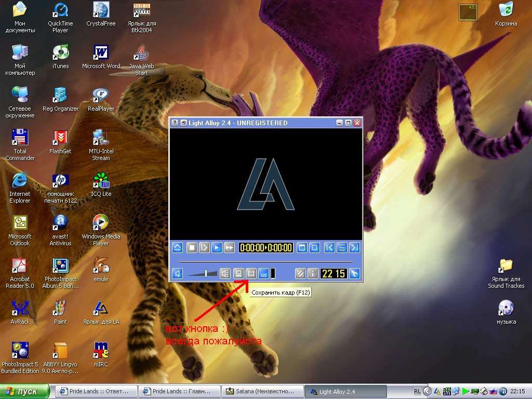
Task: Click the playback seek bar
Action: click(265, 261)
